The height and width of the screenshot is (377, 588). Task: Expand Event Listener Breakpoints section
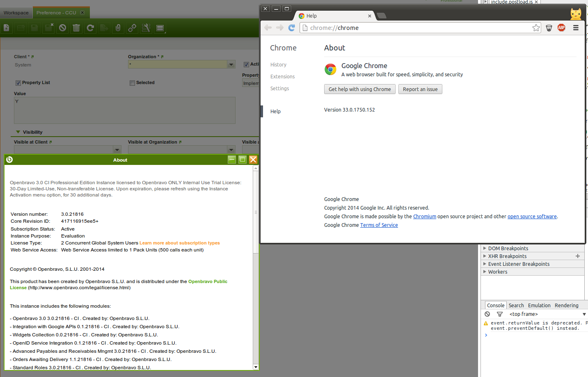tap(485, 264)
